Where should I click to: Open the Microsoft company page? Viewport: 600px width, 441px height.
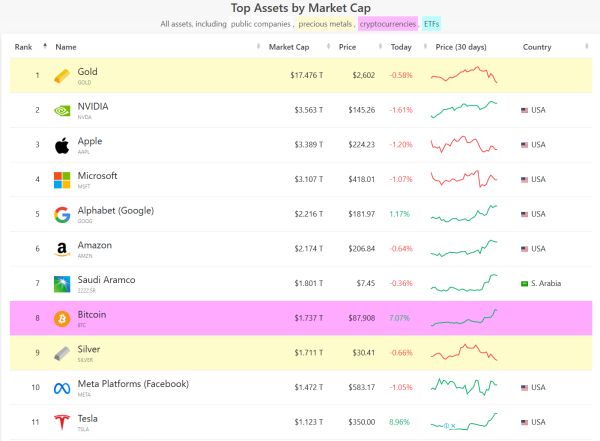click(x=97, y=176)
